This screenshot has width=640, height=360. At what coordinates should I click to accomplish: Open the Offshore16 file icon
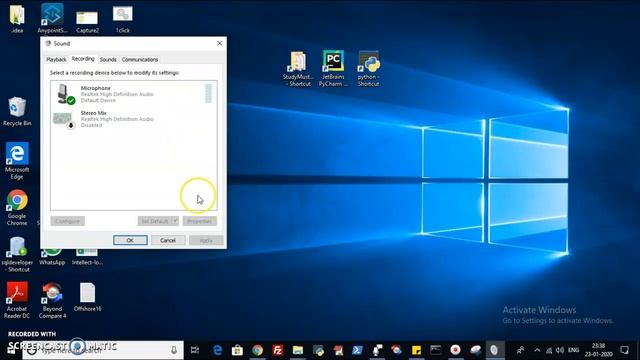click(87, 297)
